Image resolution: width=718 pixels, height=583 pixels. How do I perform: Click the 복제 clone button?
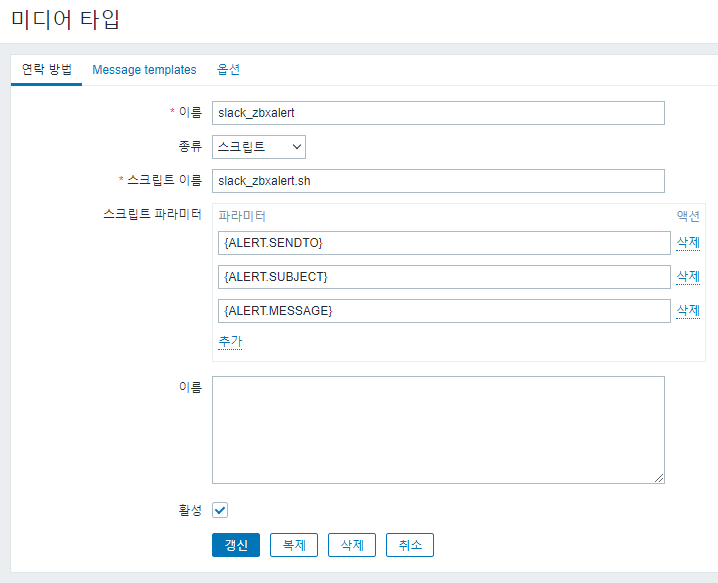pyautogui.click(x=294, y=545)
